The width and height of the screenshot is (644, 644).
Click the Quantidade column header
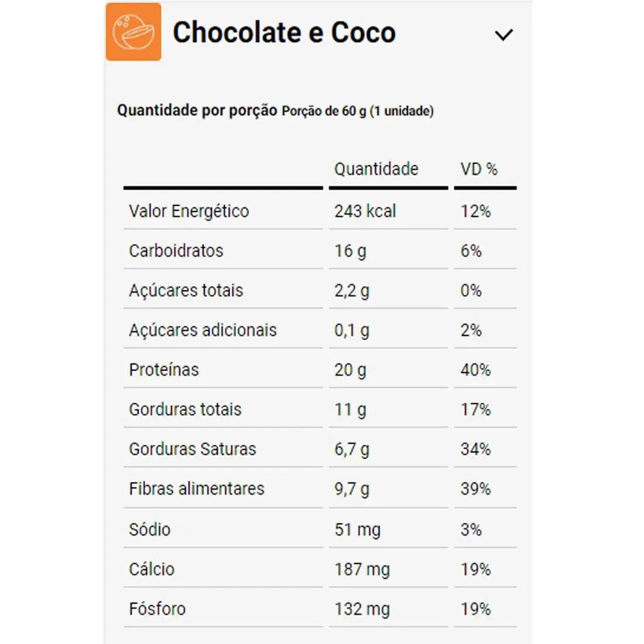(x=376, y=169)
